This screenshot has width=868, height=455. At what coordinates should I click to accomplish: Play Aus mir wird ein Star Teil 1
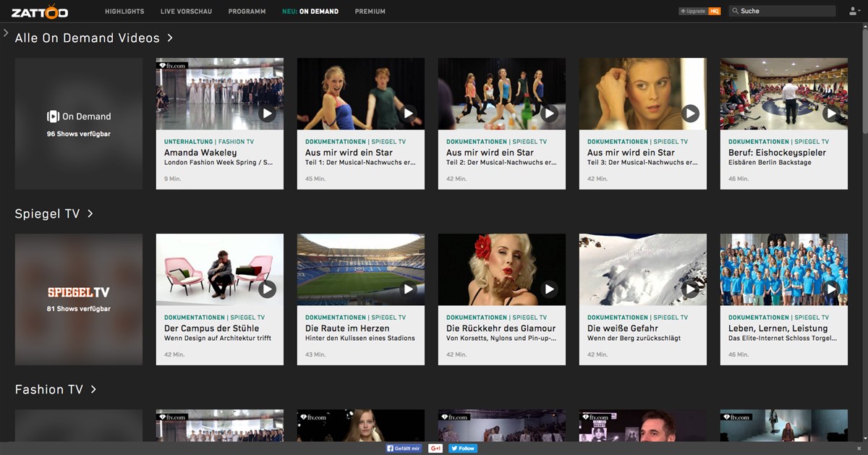409,114
